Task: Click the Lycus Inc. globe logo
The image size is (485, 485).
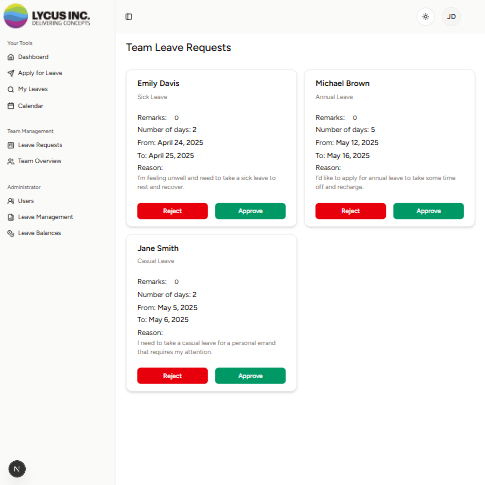Action: tap(16, 16)
